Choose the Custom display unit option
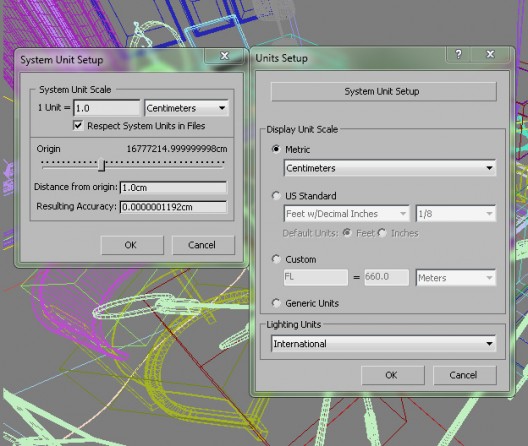 click(276, 259)
